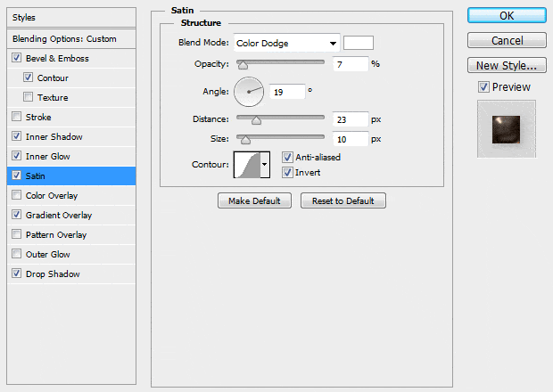Click the style preview thumbnail
Screen dimensions: 553x392
[505, 129]
